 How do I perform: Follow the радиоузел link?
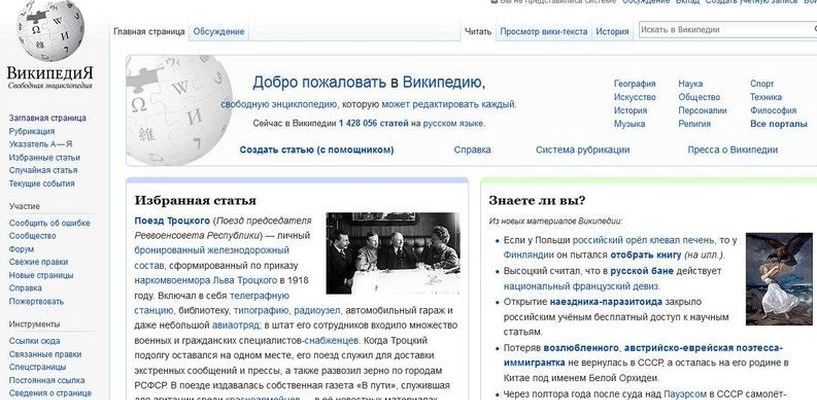[x=317, y=310]
